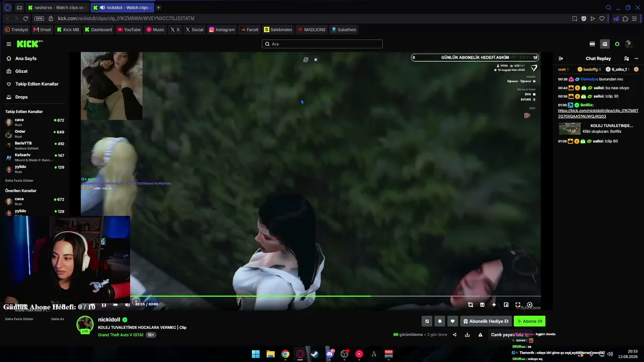Open Steam from the taskbar

tap(315, 354)
